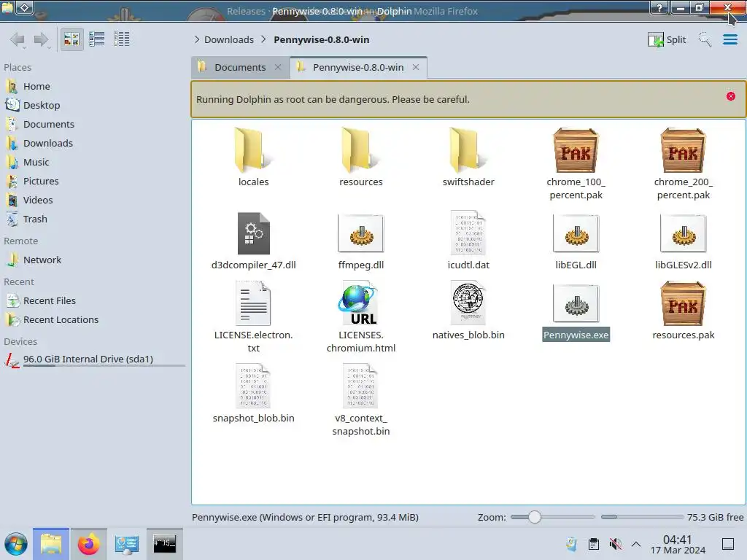Open the swiftshader folder
747x560 pixels.
coord(468,157)
